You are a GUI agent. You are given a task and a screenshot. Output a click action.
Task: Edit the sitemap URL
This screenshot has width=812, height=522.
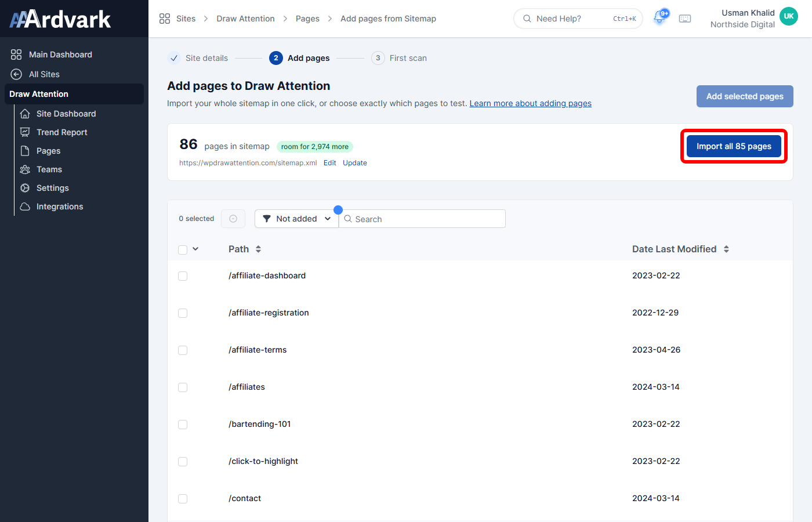329,163
